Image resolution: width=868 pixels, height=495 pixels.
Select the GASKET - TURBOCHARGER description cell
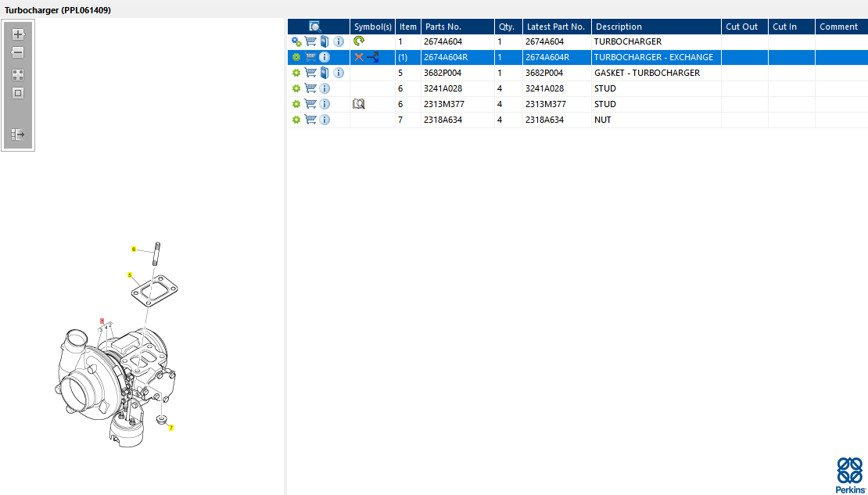click(657, 73)
